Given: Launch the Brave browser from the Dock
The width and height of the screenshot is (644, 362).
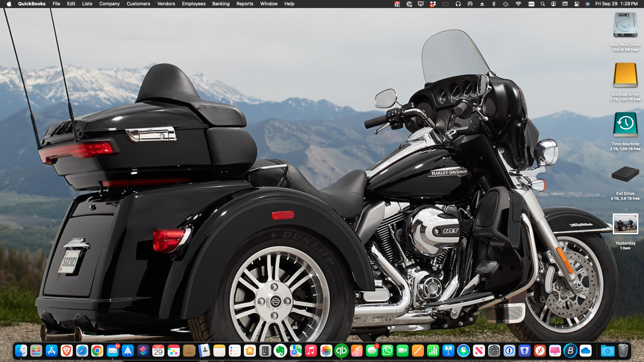Looking at the screenshot, I should [66, 351].
